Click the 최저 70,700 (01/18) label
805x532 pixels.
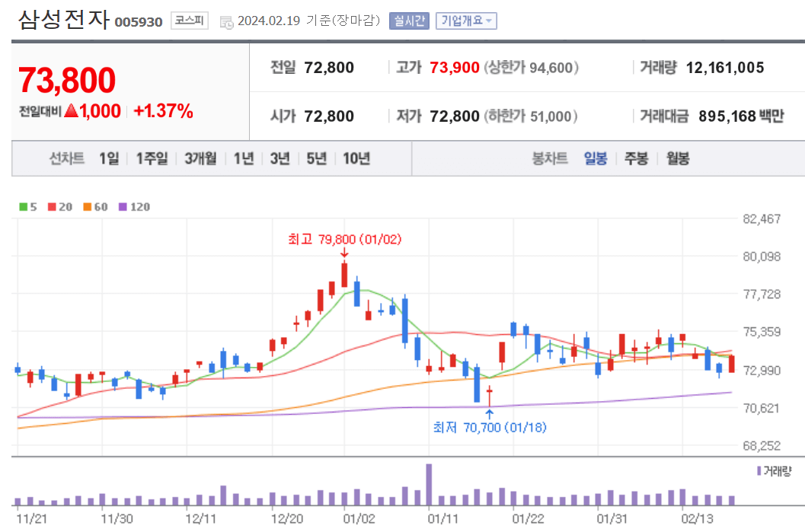pos(490,427)
